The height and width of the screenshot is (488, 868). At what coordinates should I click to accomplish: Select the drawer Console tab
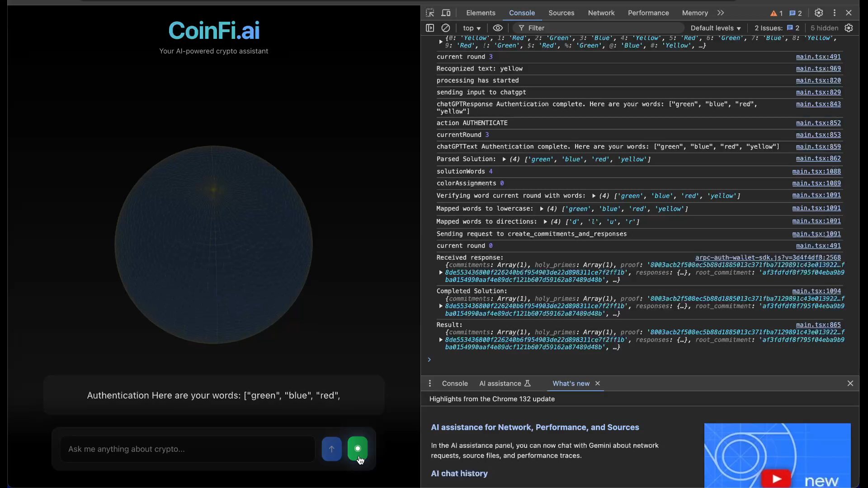[455, 383]
